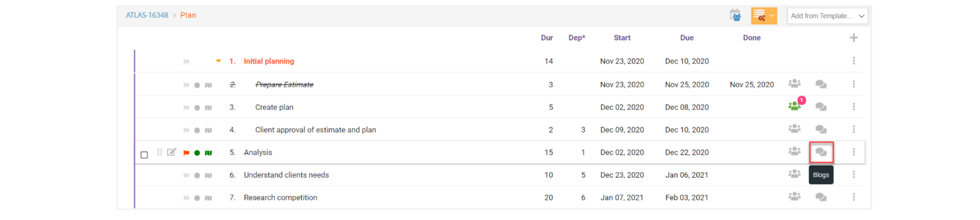
Task: Toggle the grey status dot on Create plan
Action: click(197, 108)
